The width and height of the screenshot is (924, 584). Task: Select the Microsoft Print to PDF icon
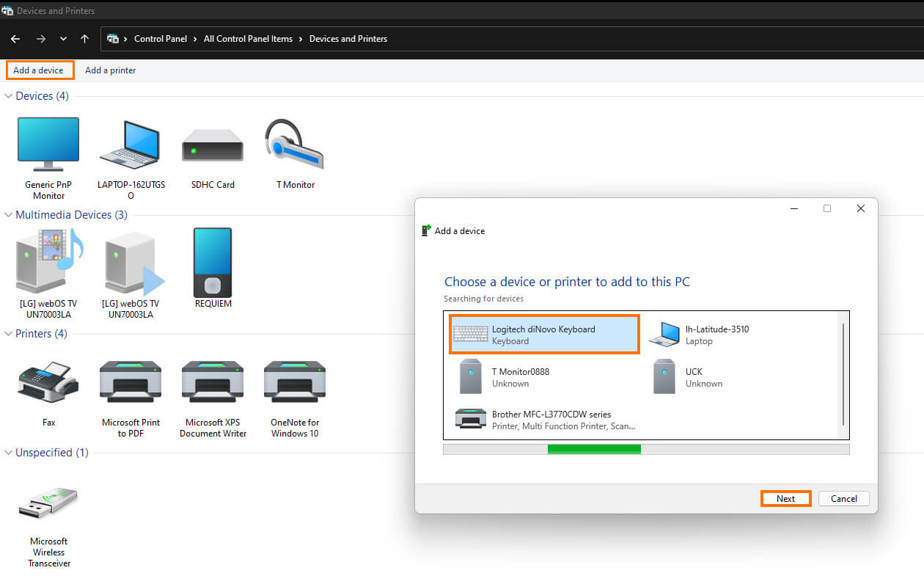(131, 382)
